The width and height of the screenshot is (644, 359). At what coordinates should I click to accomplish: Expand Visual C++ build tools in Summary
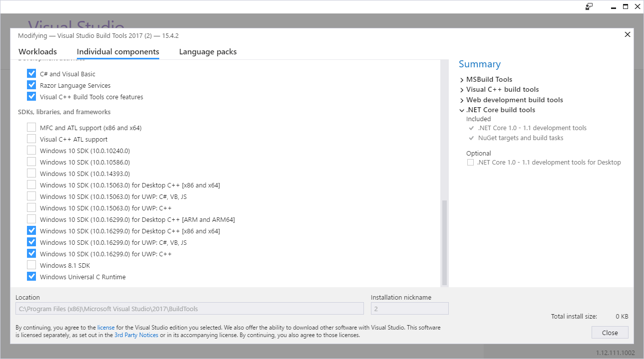coord(462,89)
